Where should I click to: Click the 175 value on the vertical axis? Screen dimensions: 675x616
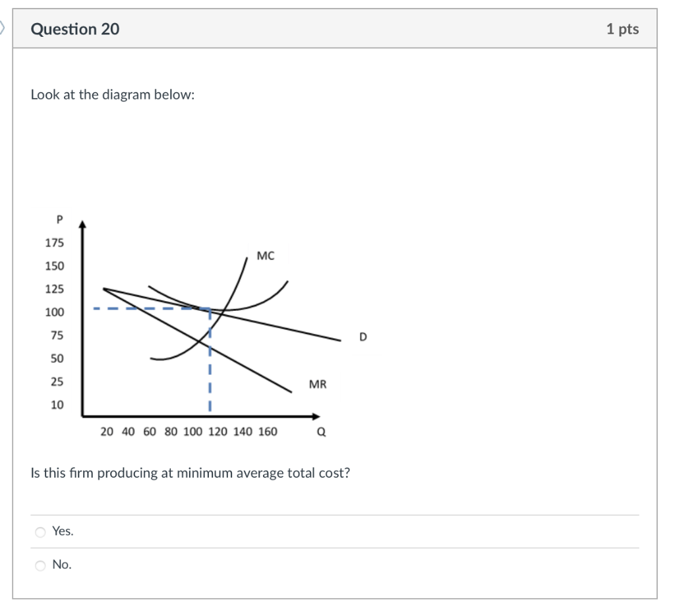[55, 242]
